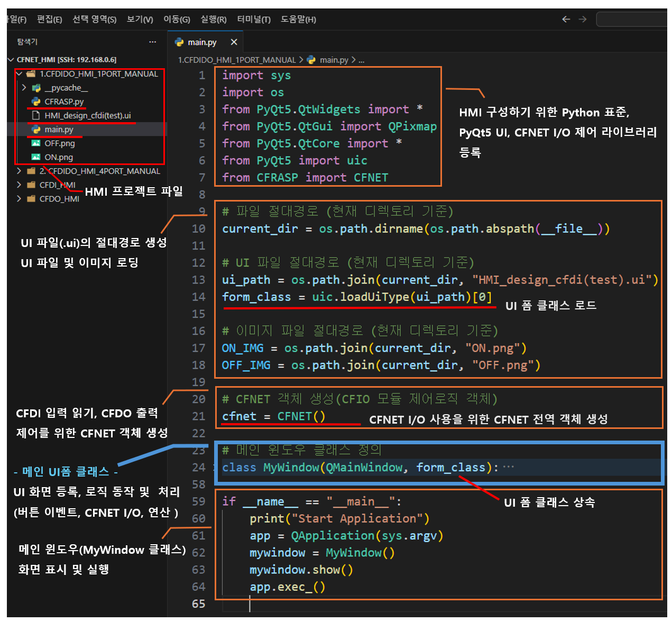Click the file icon of HMI_design_cfdi(test).ui
This screenshot has width=672, height=622.
[36, 115]
